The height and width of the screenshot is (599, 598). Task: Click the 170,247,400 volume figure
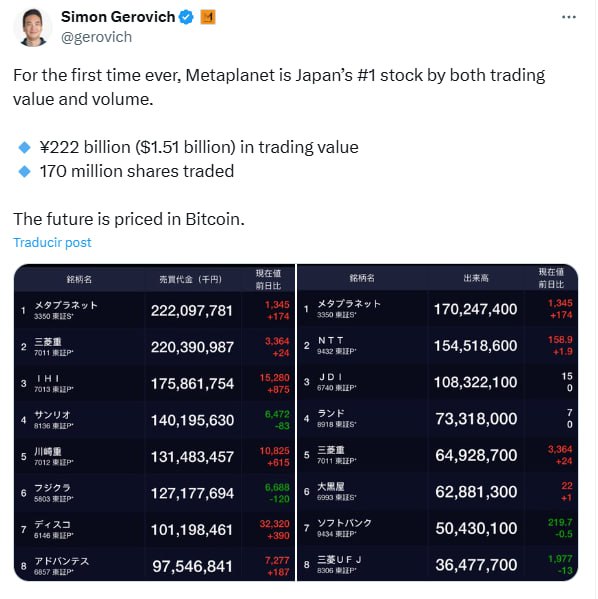(x=476, y=309)
